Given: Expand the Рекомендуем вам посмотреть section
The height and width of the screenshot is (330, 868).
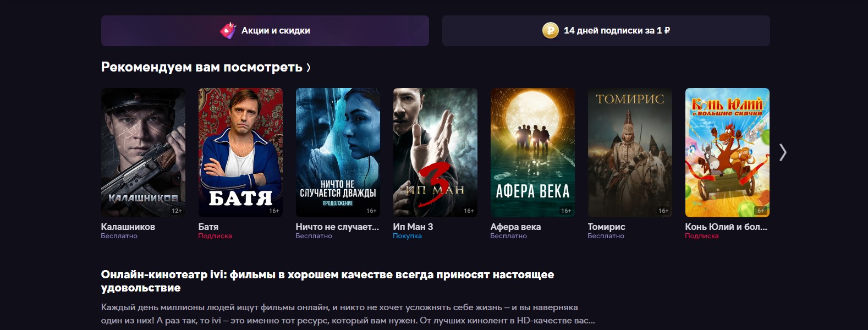Looking at the screenshot, I should point(206,67).
